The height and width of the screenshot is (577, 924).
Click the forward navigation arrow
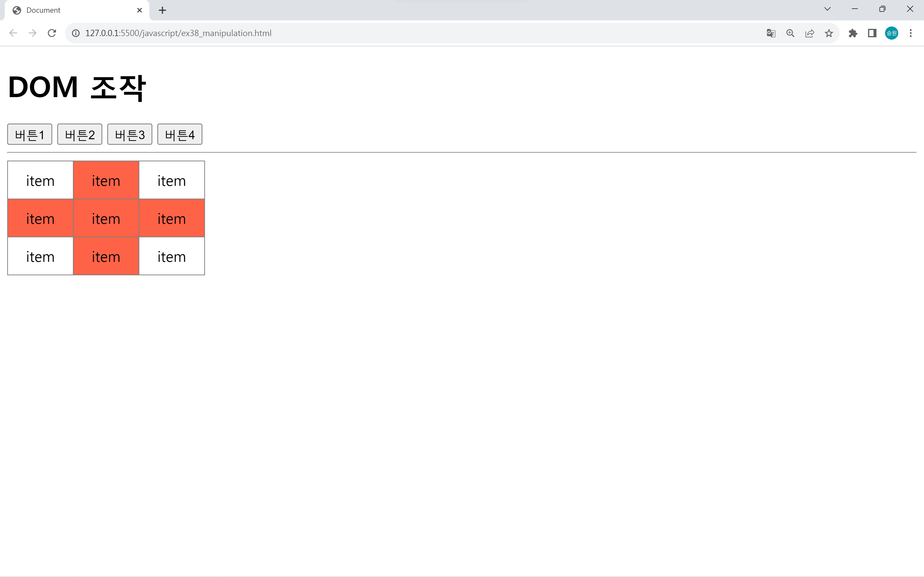click(x=32, y=33)
